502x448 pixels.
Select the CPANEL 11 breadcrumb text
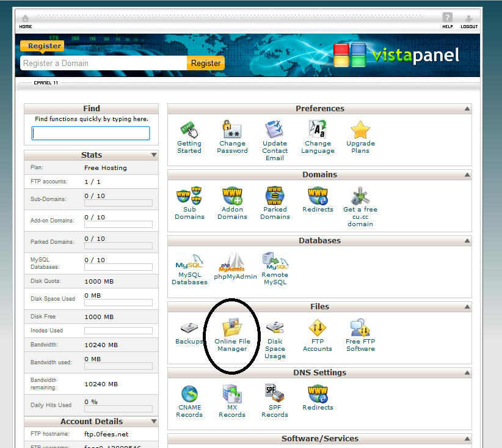46,83
